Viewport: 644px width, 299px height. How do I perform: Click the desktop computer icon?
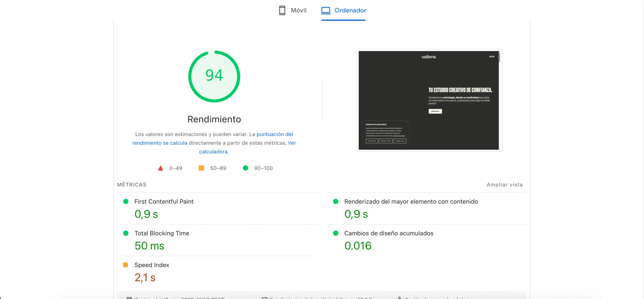326,10
